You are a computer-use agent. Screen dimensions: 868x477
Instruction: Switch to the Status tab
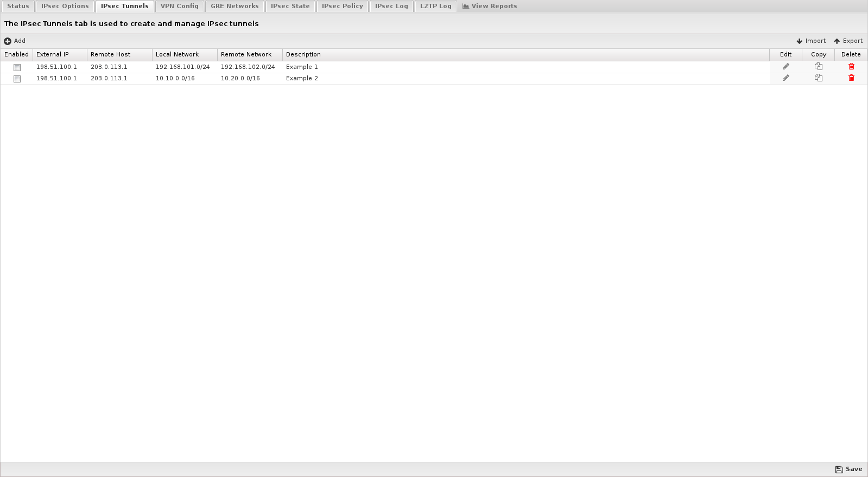pyautogui.click(x=18, y=7)
